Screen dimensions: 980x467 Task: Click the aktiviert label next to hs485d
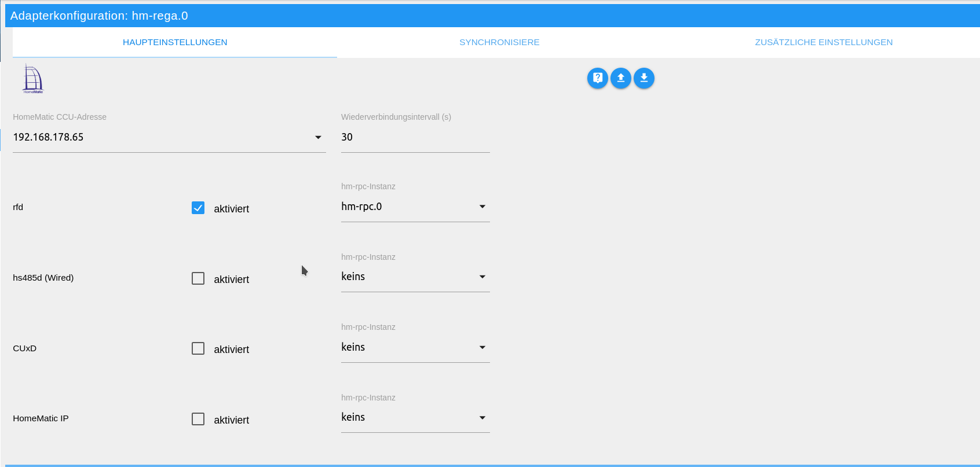(x=231, y=280)
